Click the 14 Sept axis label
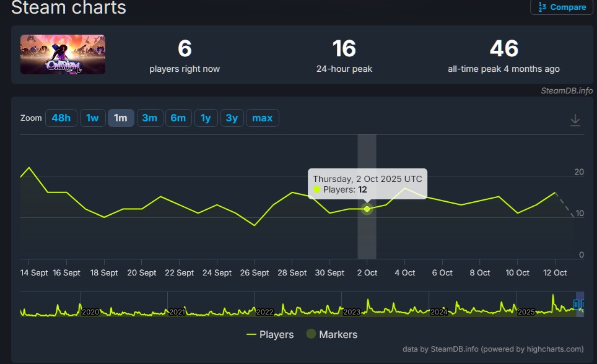 tap(34, 272)
